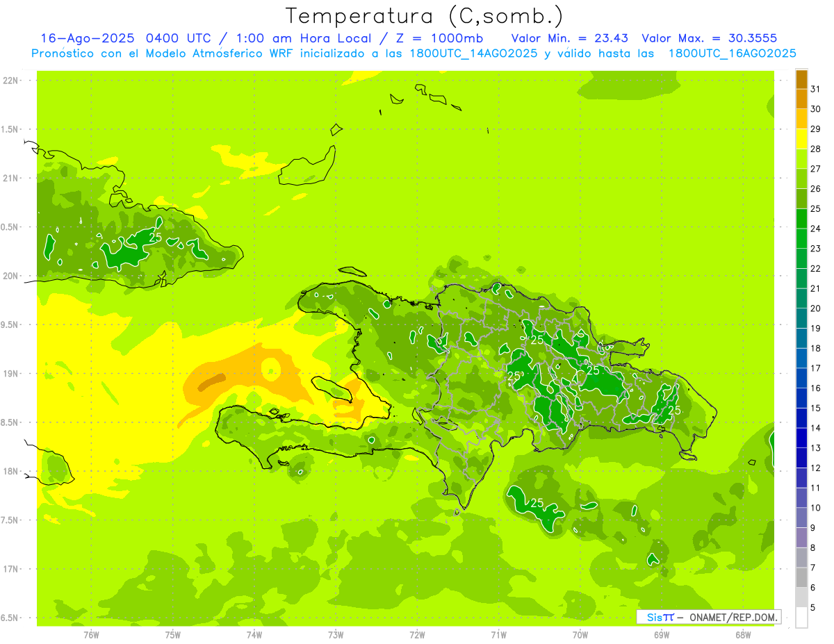Click the "19N" latitude axis label
The width and height of the screenshot is (834, 644).
[10, 374]
